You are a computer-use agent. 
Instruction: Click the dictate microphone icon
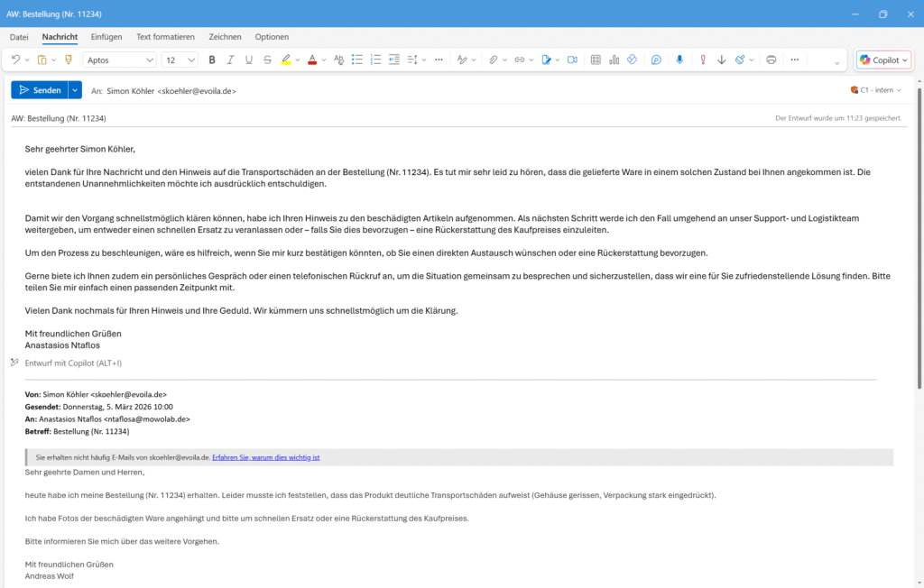[x=679, y=60]
